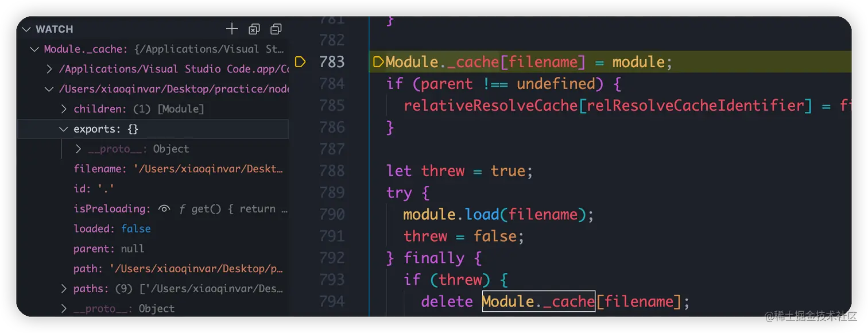Click 'finally' keyword on line 792

[434, 258]
